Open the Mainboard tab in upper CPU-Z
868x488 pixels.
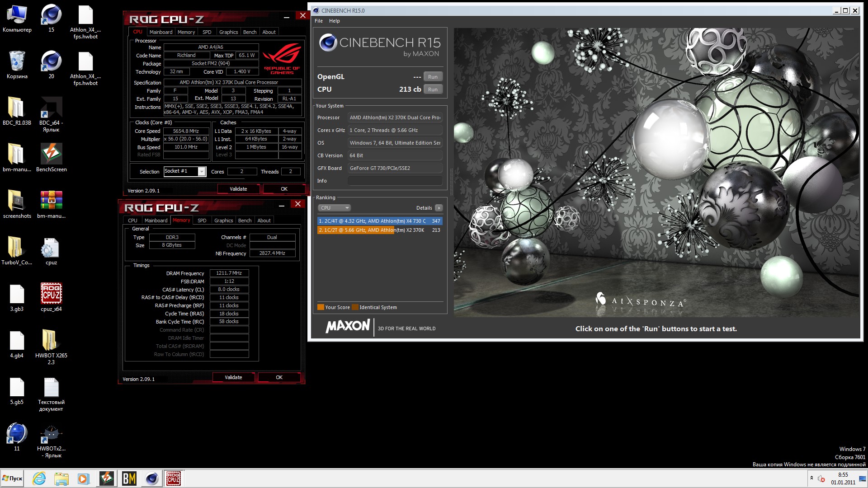pos(161,32)
